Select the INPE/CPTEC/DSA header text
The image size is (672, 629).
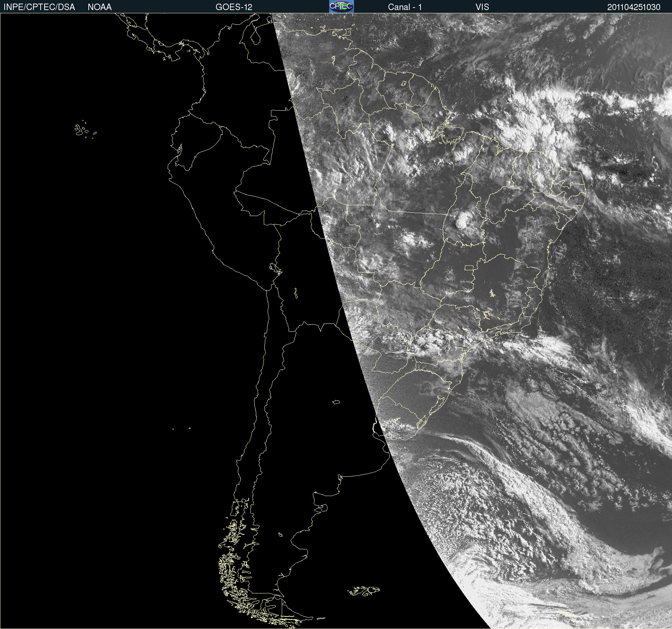[x=39, y=7]
